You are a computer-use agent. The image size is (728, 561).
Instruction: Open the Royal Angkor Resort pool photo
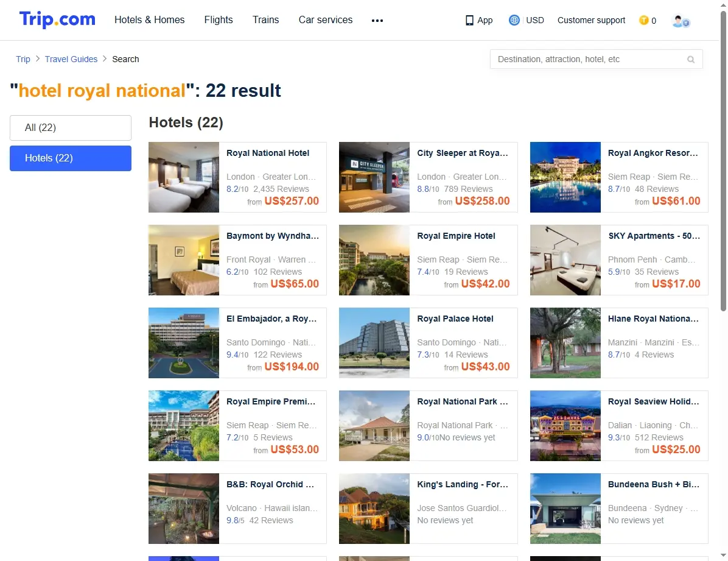(565, 177)
